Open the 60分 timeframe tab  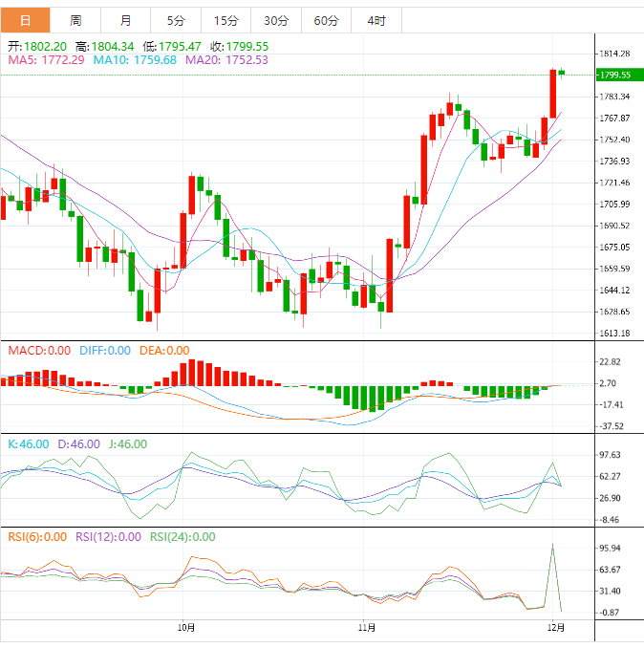point(327,20)
